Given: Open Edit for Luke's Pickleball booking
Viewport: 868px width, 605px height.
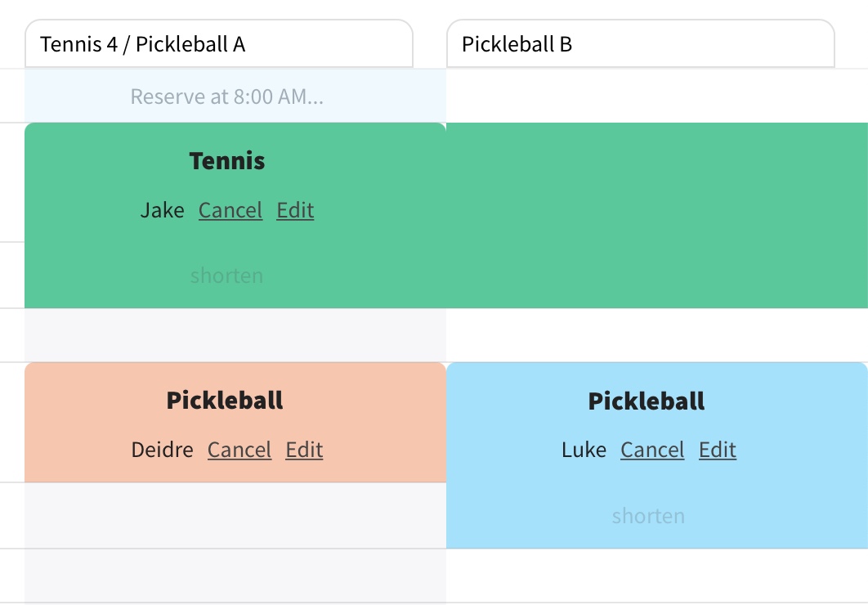Looking at the screenshot, I should [x=718, y=450].
